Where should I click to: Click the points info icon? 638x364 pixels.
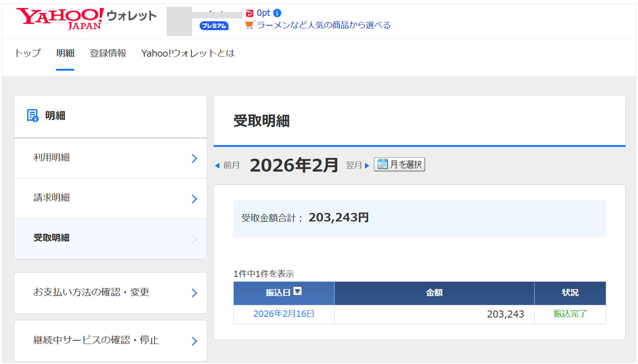pyautogui.click(x=277, y=13)
